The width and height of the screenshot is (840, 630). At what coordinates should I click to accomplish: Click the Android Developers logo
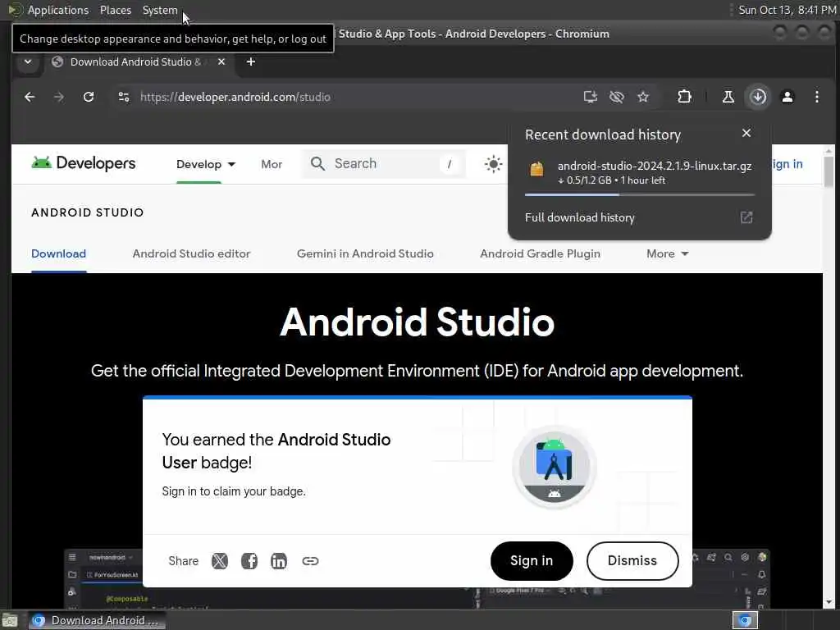(x=84, y=163)
